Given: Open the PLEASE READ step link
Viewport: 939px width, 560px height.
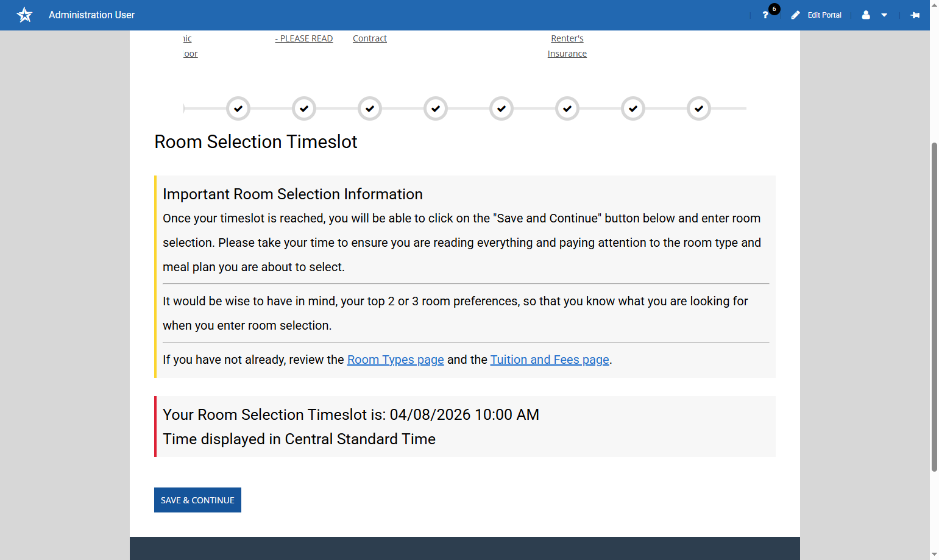Looking at the screenshot, I should click(304, 38).
